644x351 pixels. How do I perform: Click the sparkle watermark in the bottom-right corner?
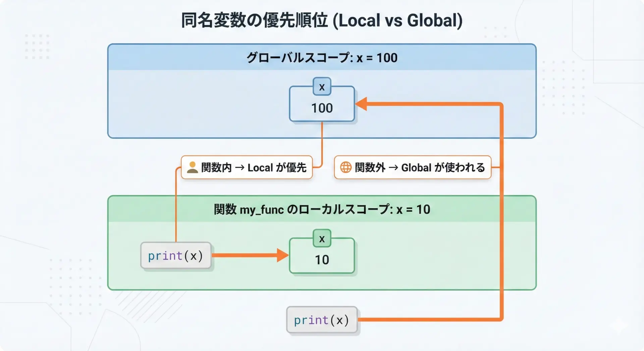click(x=619, y=325)
